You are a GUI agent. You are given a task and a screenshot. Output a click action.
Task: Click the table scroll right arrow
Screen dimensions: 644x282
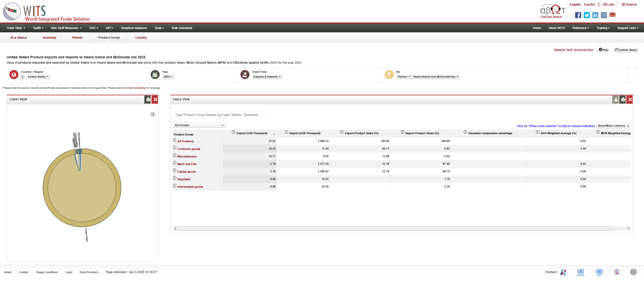point(629,229)
